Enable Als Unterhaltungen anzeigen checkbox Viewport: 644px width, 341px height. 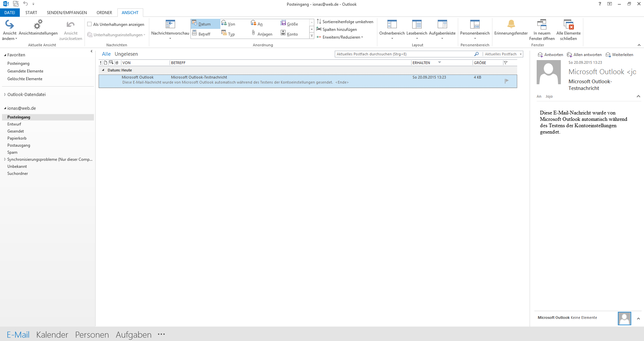[90, 24]
